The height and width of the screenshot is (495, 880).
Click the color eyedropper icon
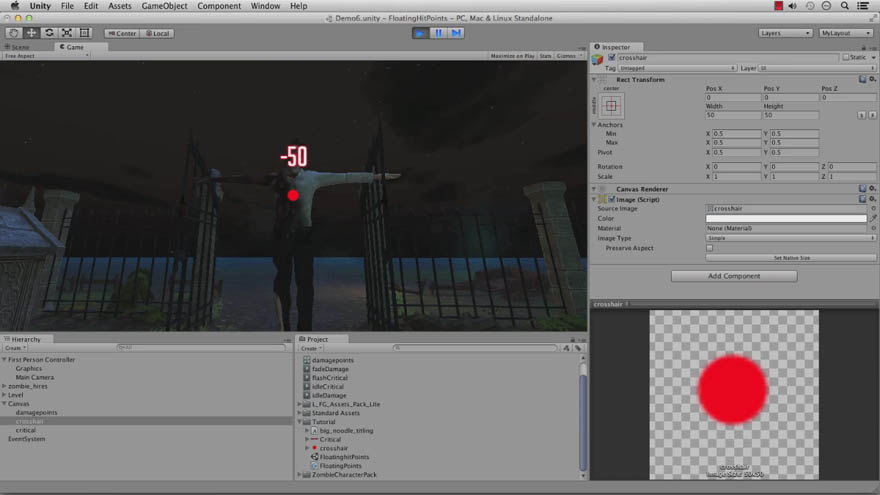873,218
